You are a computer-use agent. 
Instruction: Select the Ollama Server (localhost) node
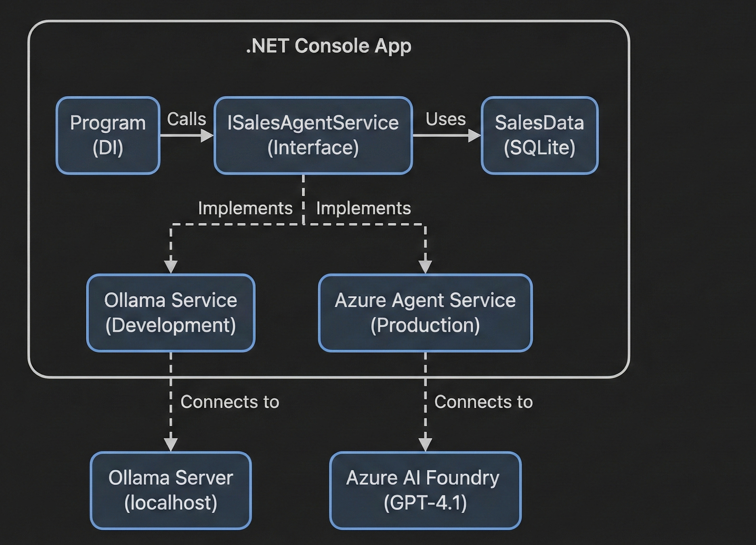coord(171,490)
